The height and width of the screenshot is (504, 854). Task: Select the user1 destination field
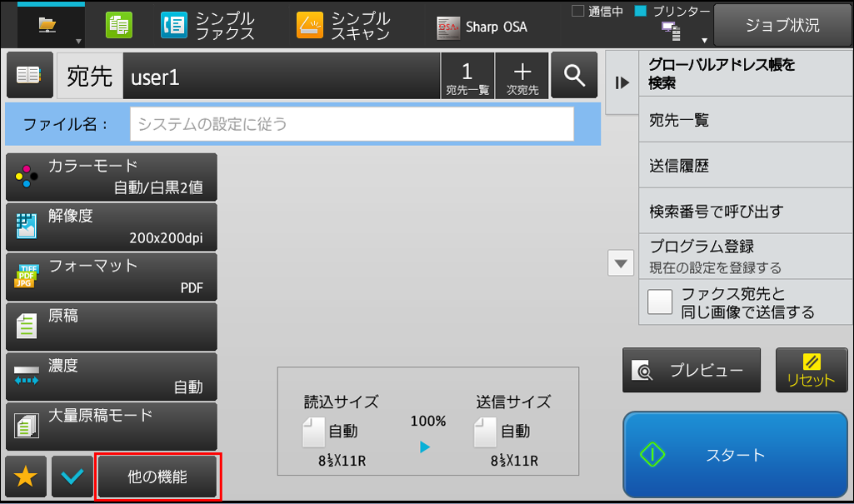pyautogui.click(x=281, y=76)
